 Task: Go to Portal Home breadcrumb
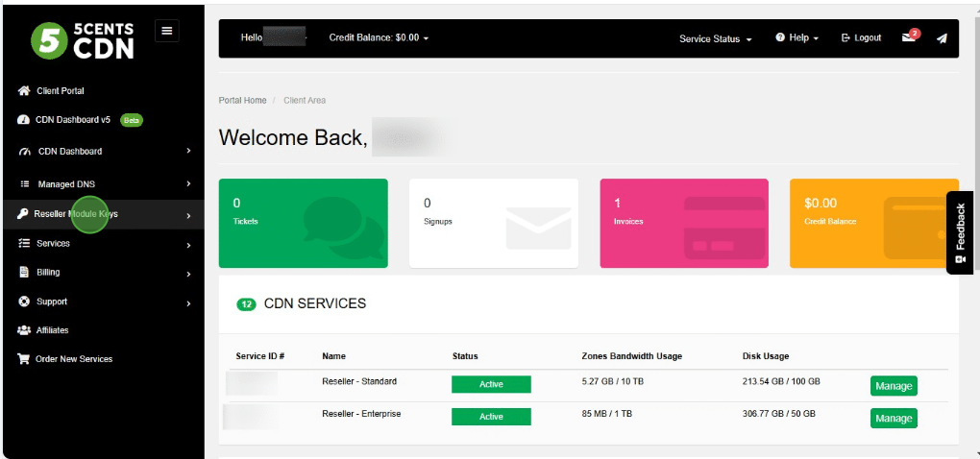pyautogui.click(x=242, y=101)
